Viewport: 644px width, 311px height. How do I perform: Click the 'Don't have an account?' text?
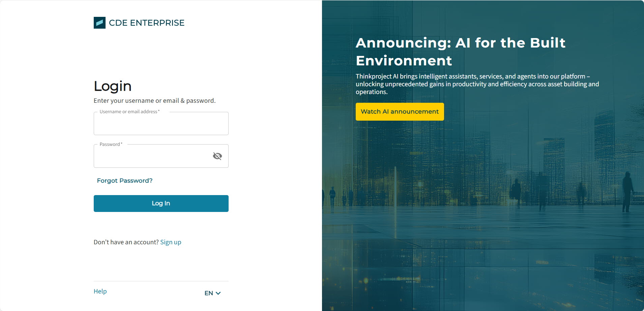pos(126,242)
